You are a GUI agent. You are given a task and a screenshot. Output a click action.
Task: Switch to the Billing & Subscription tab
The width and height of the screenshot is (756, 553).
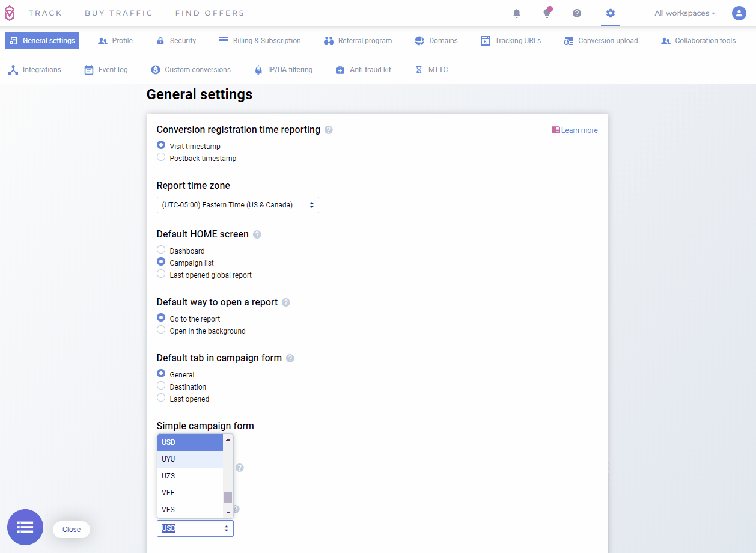click(x=260, y=41)
